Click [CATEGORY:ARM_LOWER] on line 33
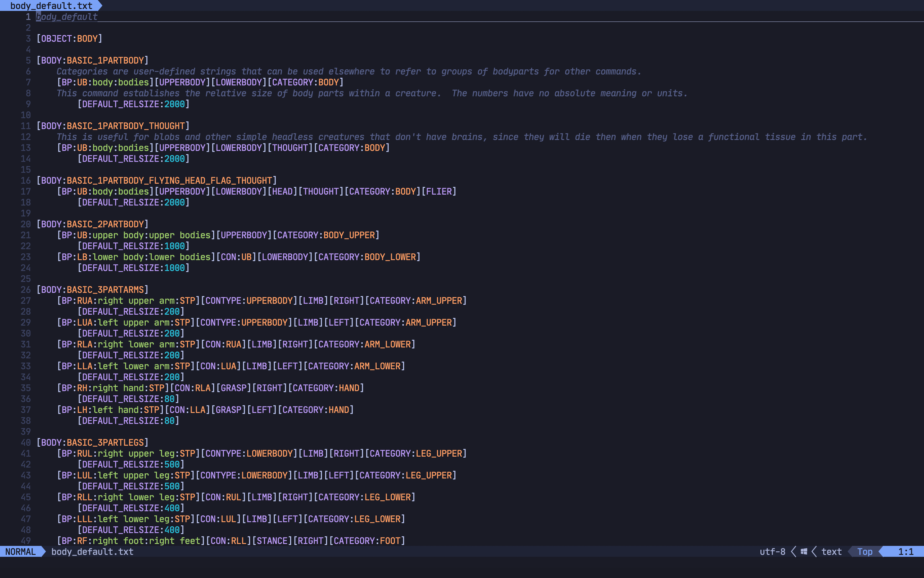The height and width of the screenshot is (578, 924). [354, 366]
